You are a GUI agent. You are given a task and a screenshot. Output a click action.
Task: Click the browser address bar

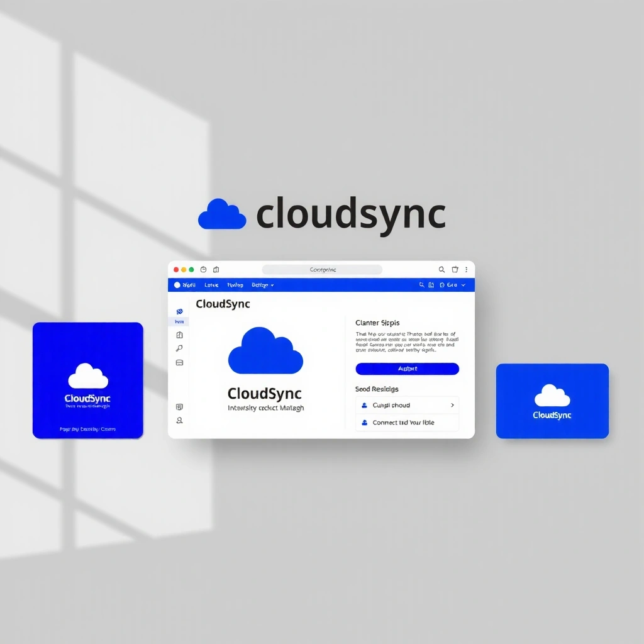(x=322, y=270)
